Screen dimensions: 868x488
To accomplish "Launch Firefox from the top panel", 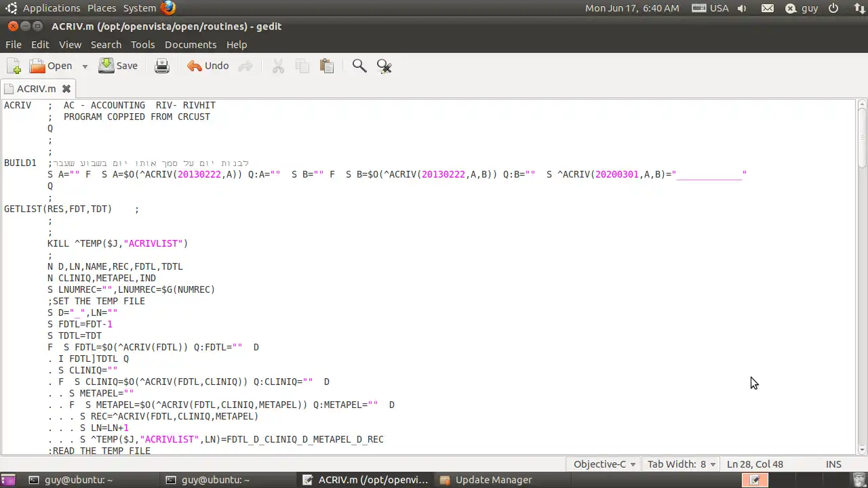I will pos(168,8).
